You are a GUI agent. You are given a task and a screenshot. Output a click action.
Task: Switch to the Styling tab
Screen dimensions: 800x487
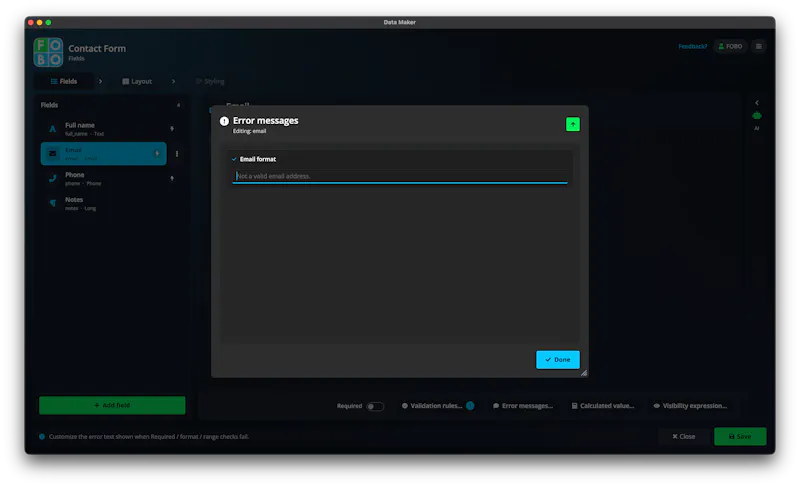[x=210, y=81]
